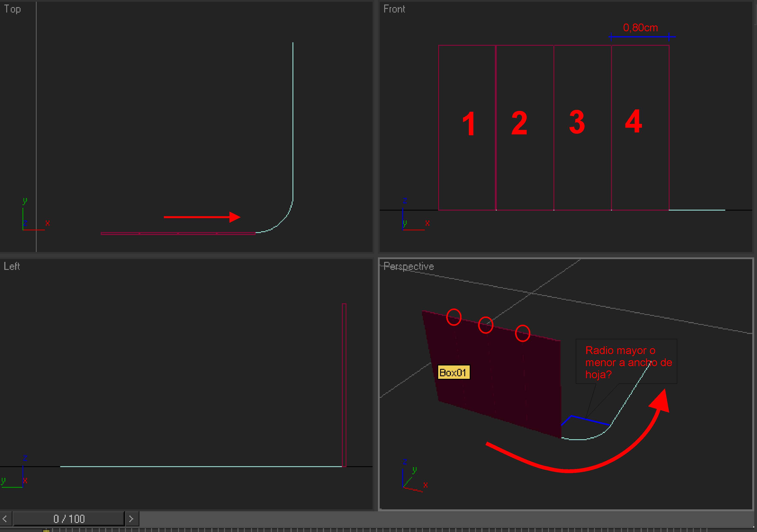Click the 0,80cm dimension label
Screen dimensions: 757x532
pos(640,28)
